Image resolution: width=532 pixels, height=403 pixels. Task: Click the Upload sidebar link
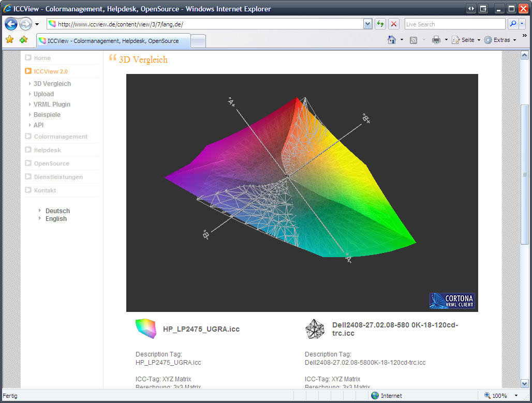point(43,94)
